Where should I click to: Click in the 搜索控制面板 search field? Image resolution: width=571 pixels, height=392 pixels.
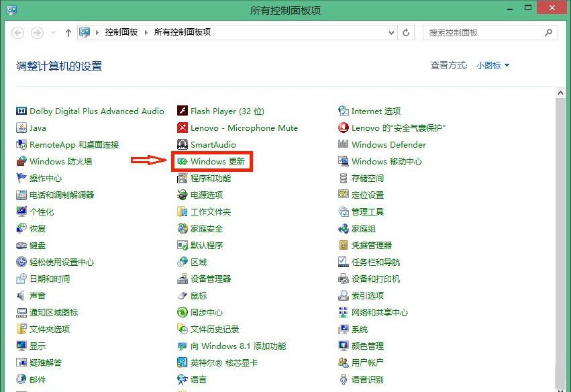click(x=490, y=32)
